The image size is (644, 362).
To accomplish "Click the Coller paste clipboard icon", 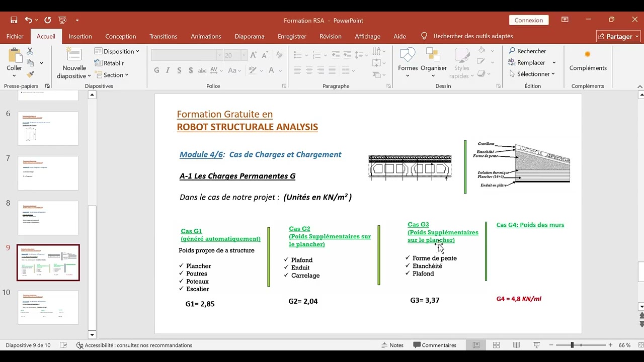I will [14, 55].
